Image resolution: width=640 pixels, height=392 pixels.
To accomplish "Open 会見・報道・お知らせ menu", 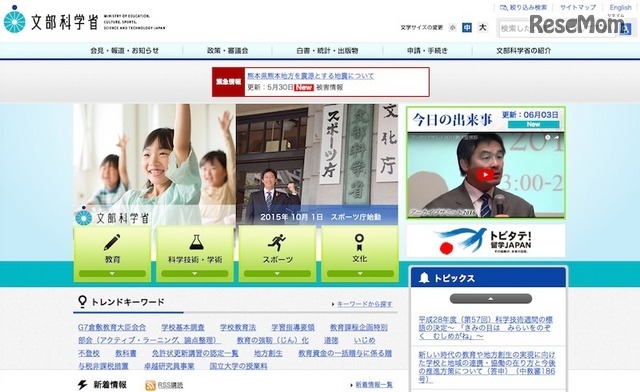I will pyautogui.click(x=124, y=51).
